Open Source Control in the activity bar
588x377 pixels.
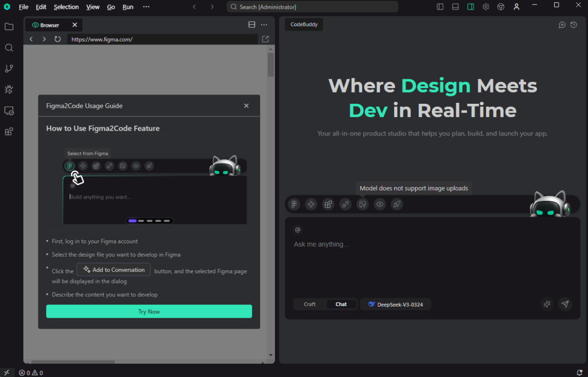coord(9,69)
